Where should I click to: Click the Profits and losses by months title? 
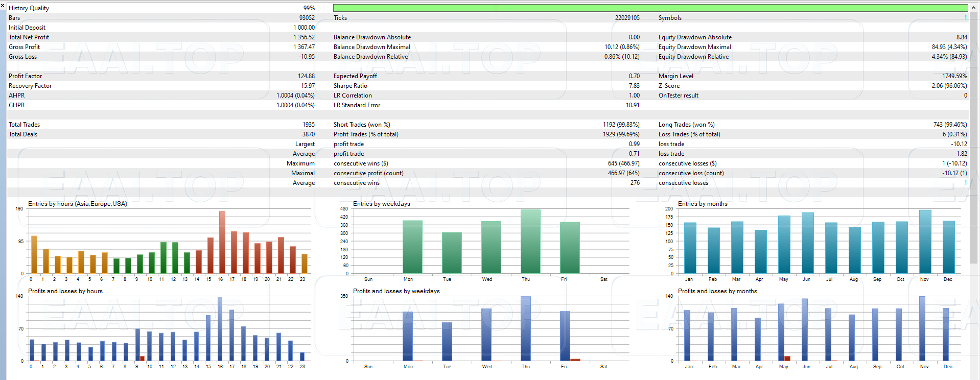[x=717, y=291]
